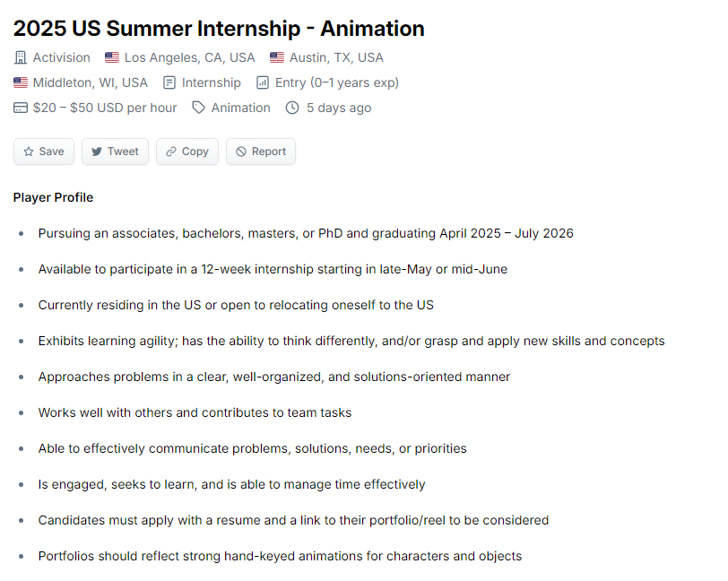Open the Activision company link
728x581 pixels.
61,57
